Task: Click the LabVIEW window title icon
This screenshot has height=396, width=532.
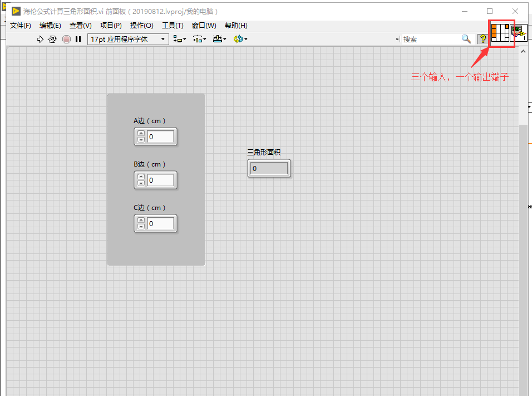Action: (x=16, y=11)
